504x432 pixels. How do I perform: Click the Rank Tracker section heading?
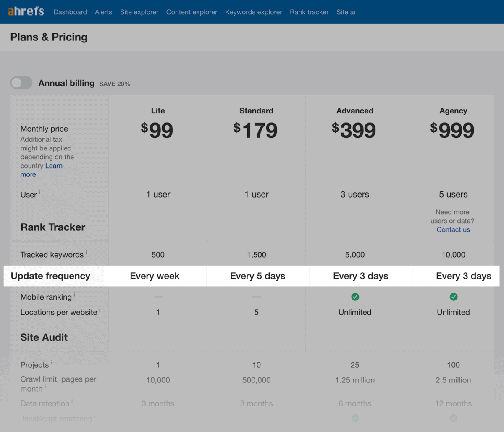53,227
